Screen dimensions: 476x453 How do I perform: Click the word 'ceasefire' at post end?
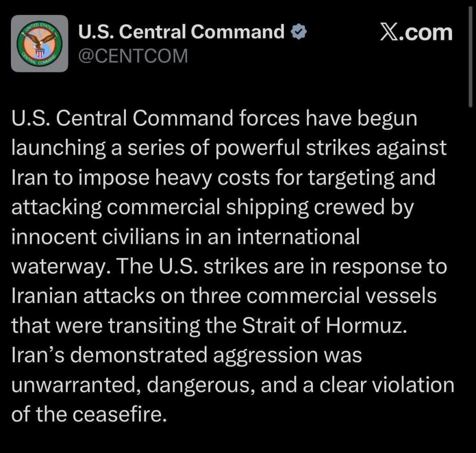pyautogui.click(x=118, y=414)
